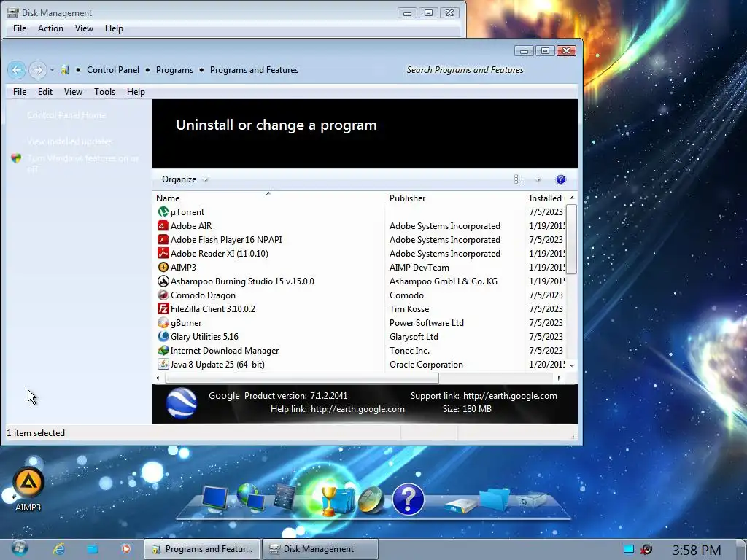Viewport: 747px width, 560px height.
Task: Click the Search Programs and Features box
Action: coord(465,70)
